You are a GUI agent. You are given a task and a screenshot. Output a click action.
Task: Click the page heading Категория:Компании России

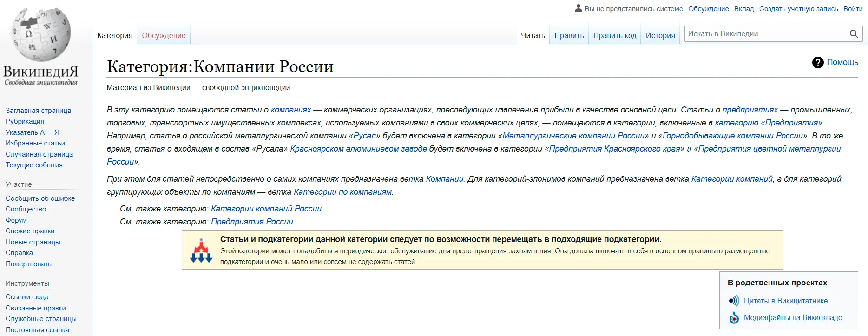pyautogui.click(x=220, y=66)
